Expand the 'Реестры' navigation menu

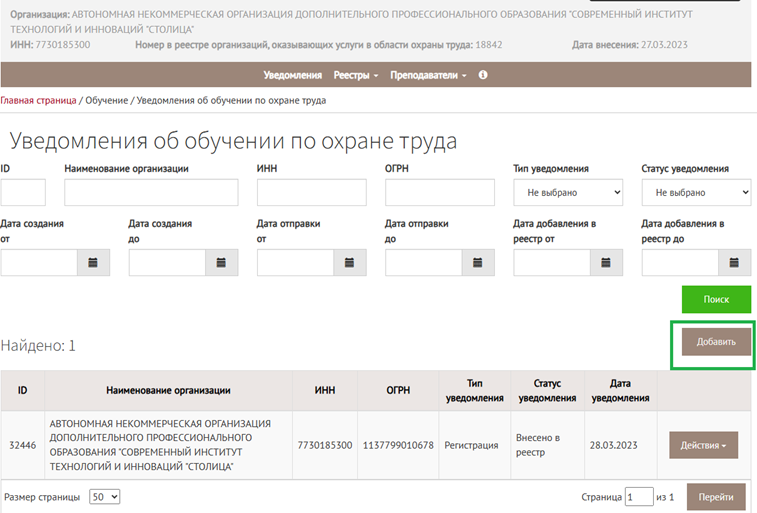[355, 75]
